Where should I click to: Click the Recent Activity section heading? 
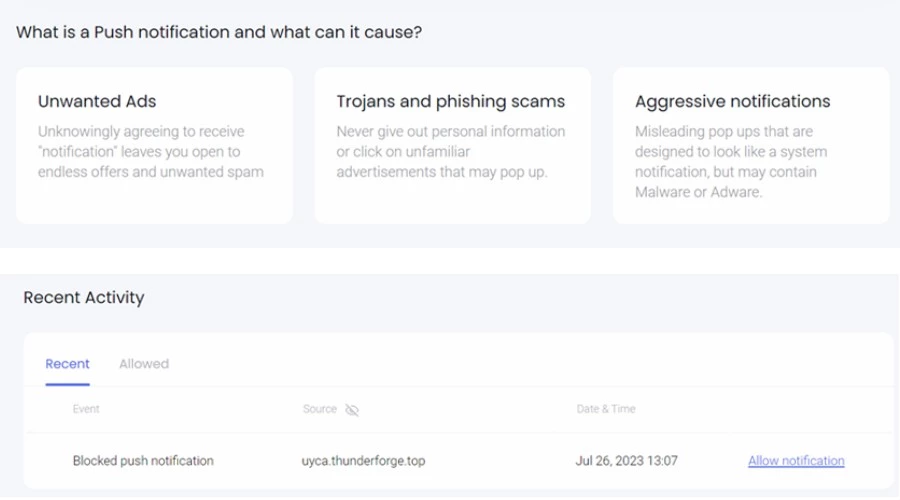click(84, 297)
